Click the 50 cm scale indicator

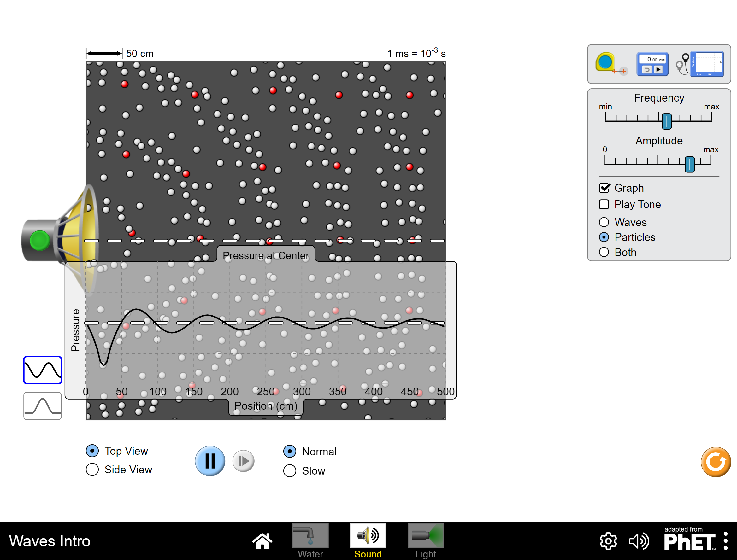(120, 53)
